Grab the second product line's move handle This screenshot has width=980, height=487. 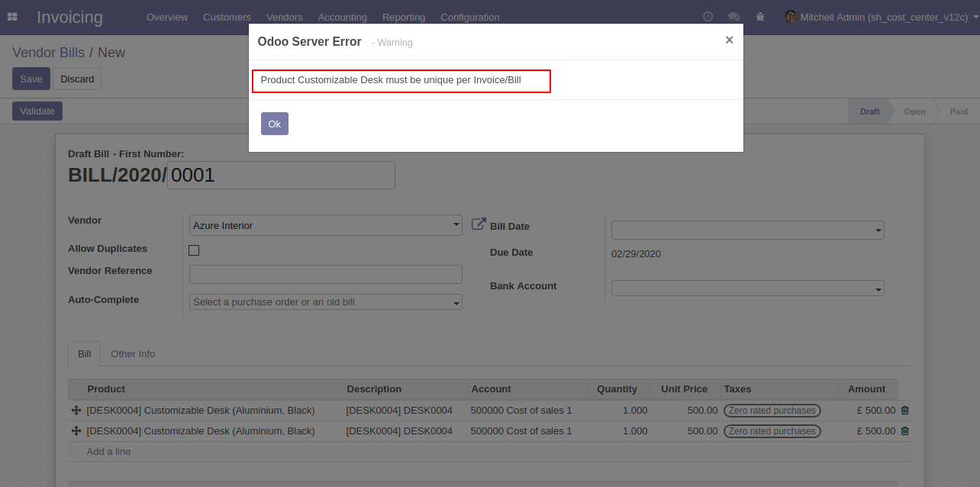pos(76,431)
